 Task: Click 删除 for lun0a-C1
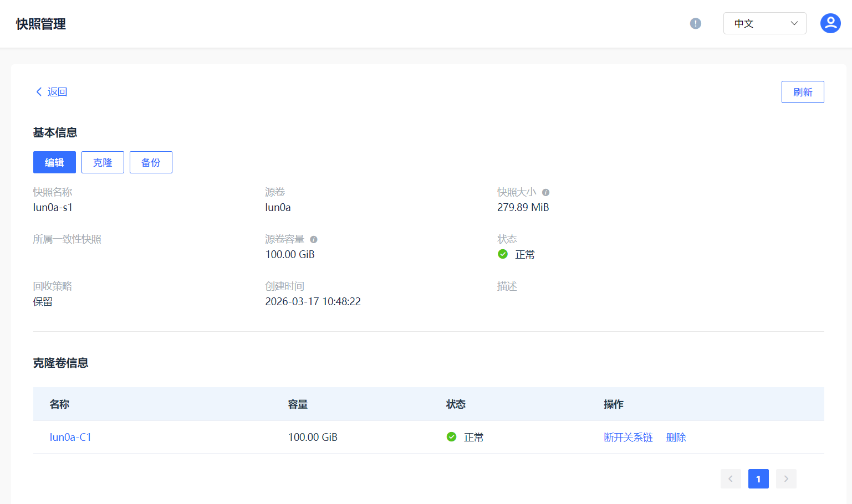click(676, 437)
